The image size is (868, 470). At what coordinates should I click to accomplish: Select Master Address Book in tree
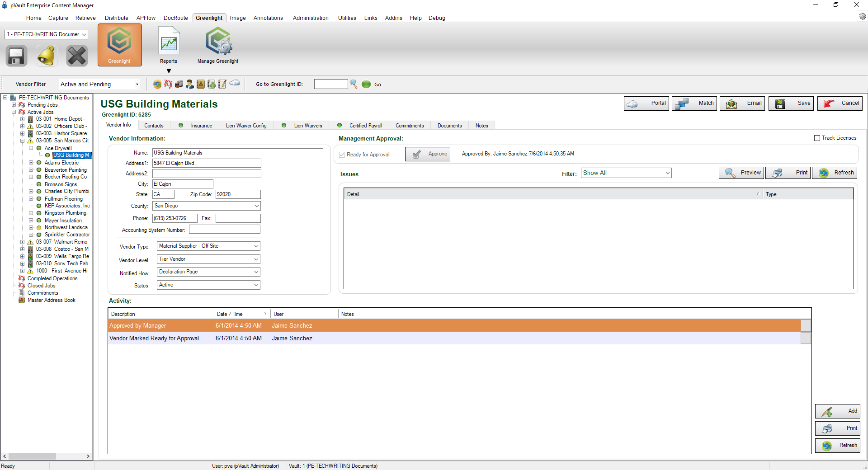[x=51, y=300]
